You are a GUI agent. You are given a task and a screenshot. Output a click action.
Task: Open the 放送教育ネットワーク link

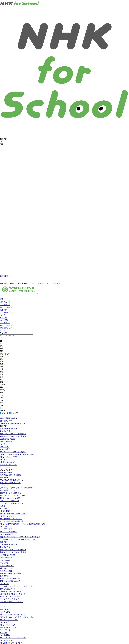coord(19,539)
